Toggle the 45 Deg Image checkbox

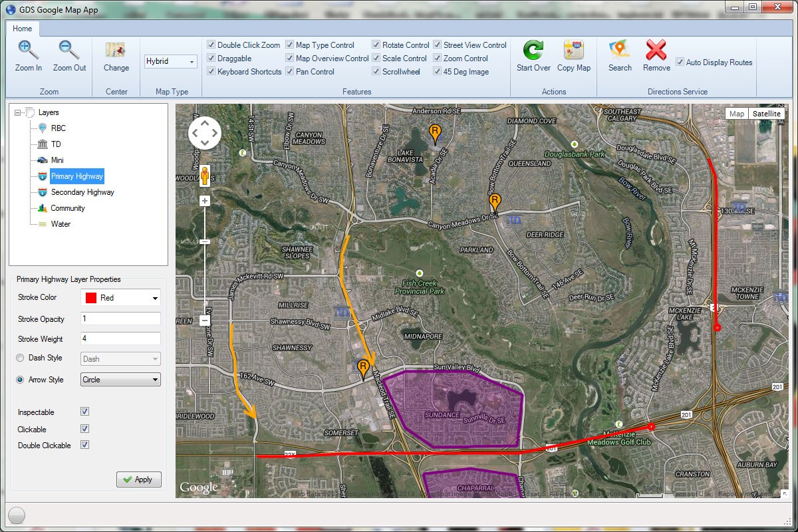coord(438,72)
